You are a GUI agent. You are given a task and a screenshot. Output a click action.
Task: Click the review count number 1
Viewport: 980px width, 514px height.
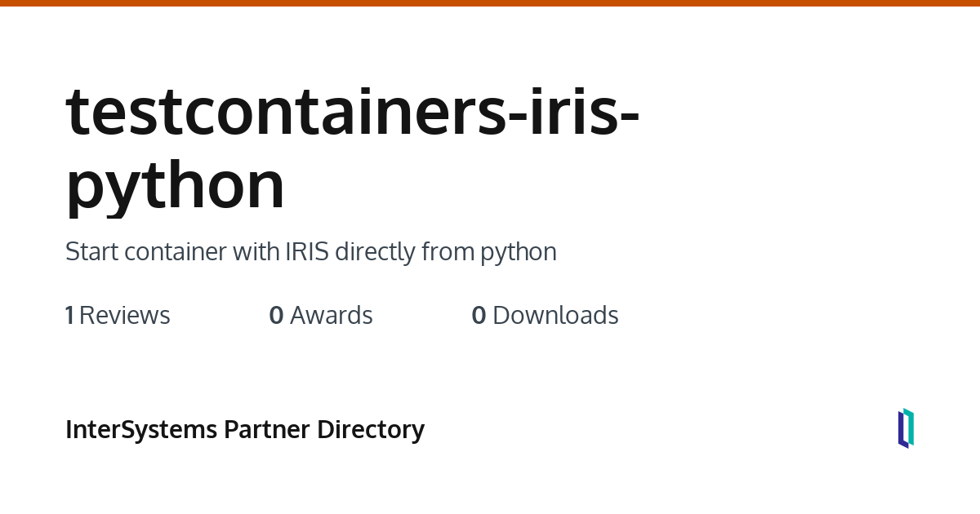click(x=69, y=316)
